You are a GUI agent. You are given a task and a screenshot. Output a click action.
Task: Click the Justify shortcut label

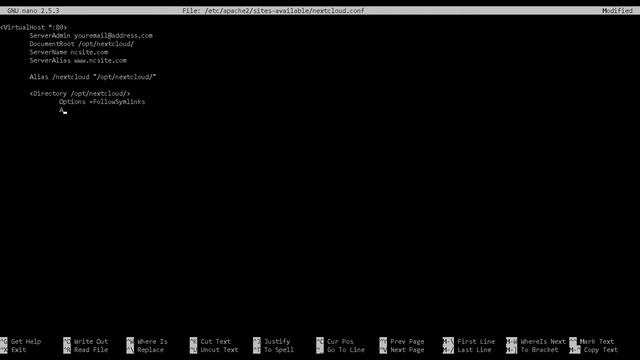277,341
